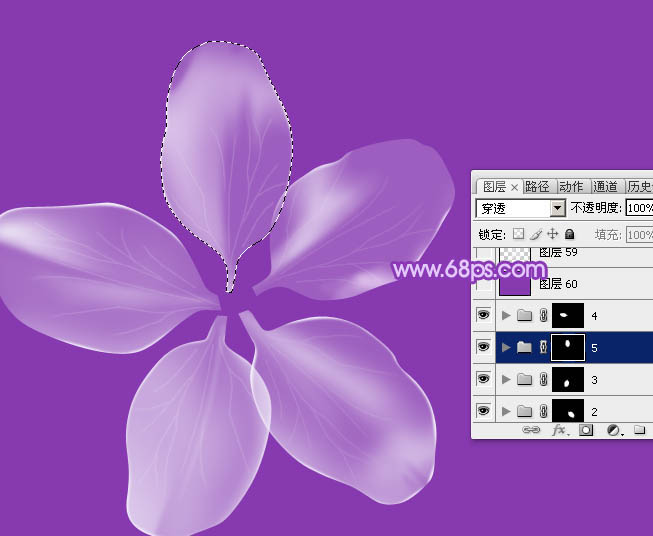
Task: Switch to the 通道 (Channels) tab
Action: (x=605, y=186)
